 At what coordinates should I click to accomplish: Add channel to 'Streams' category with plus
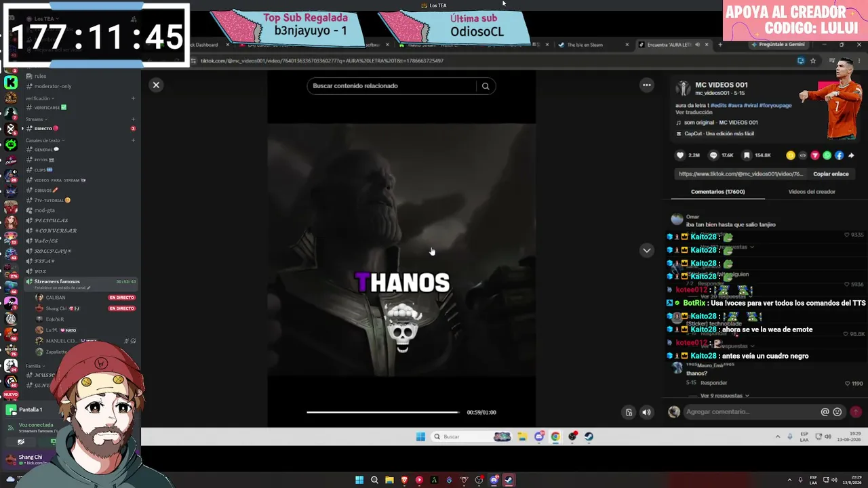pyautogui.click(x=133, y=119)
